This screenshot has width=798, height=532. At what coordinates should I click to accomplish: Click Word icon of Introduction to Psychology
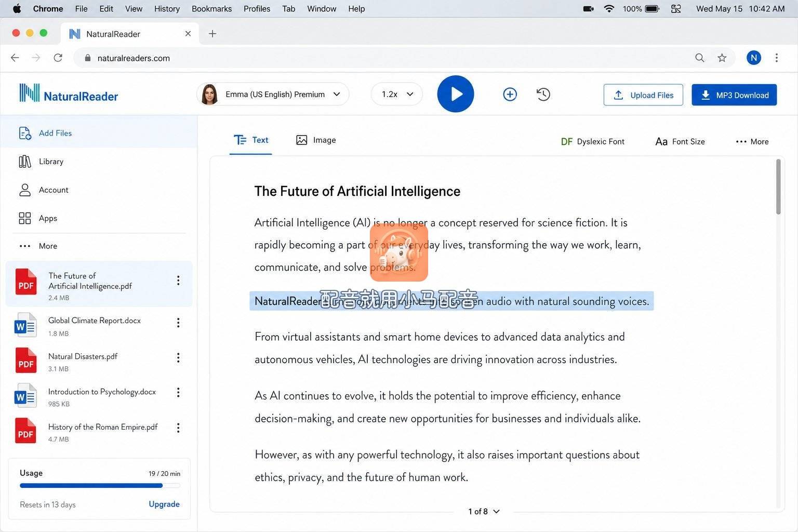tap(26, 396)
